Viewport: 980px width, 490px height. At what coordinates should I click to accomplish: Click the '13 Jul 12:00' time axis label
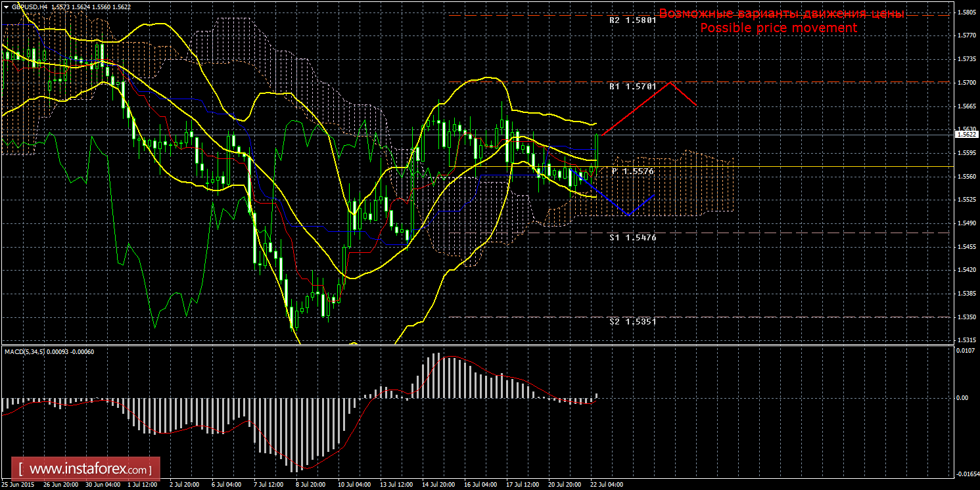[396, 485]
